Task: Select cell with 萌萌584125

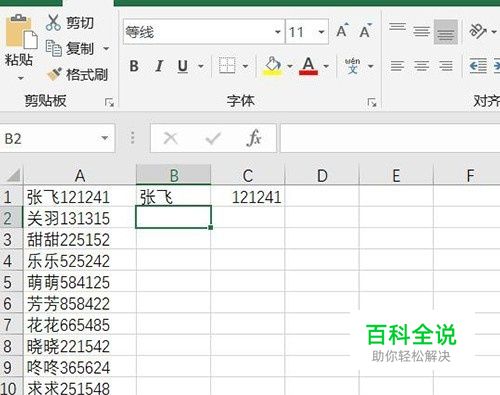Action: 80,282
